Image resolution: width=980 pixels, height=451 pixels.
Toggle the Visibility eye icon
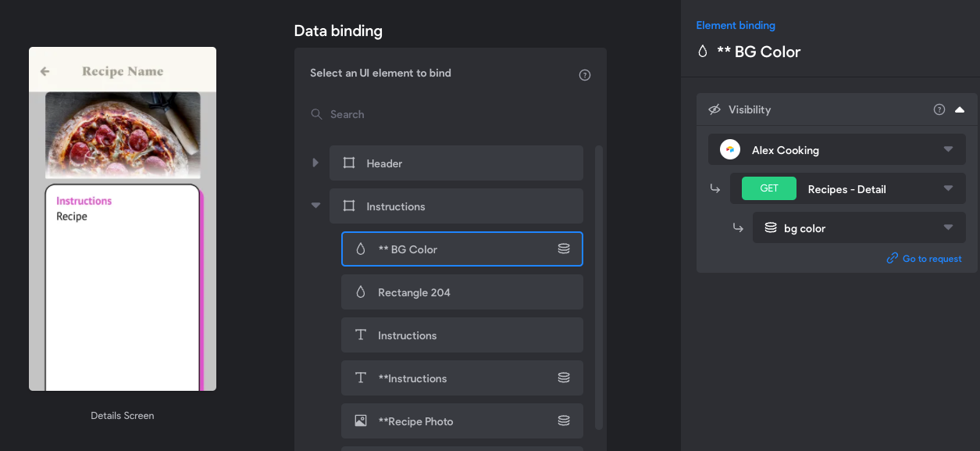click(714, 109)
